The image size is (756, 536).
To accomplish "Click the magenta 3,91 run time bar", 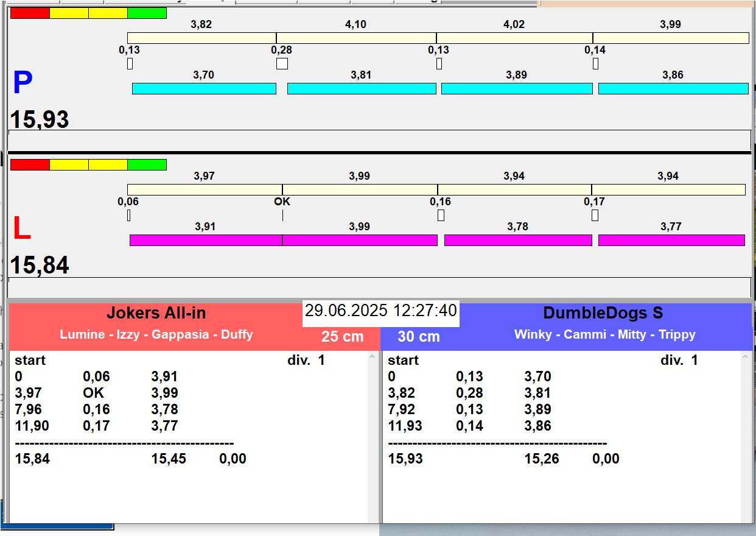I will click(205, 240).
